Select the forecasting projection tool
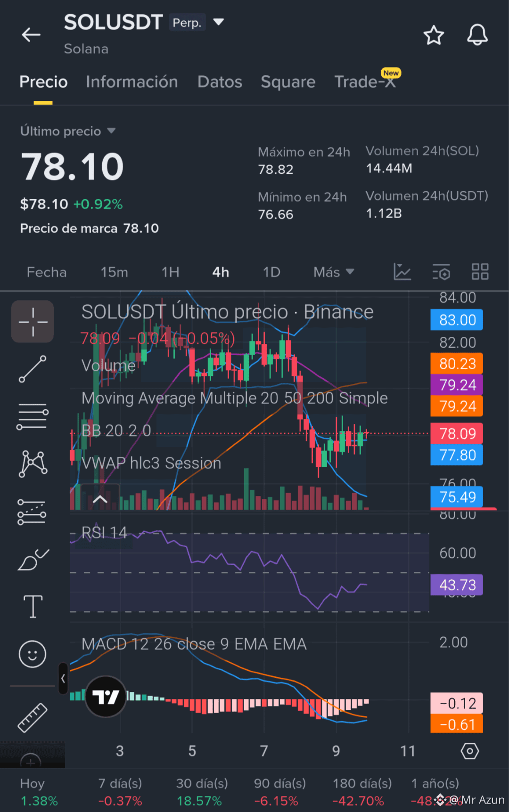509x812 pixels. click(x=32, y=512)
